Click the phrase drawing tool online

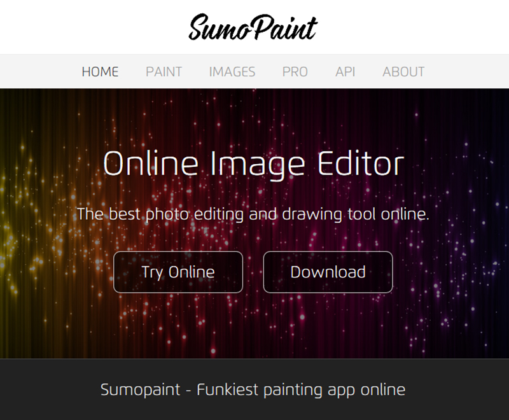[x=356, y=214]
